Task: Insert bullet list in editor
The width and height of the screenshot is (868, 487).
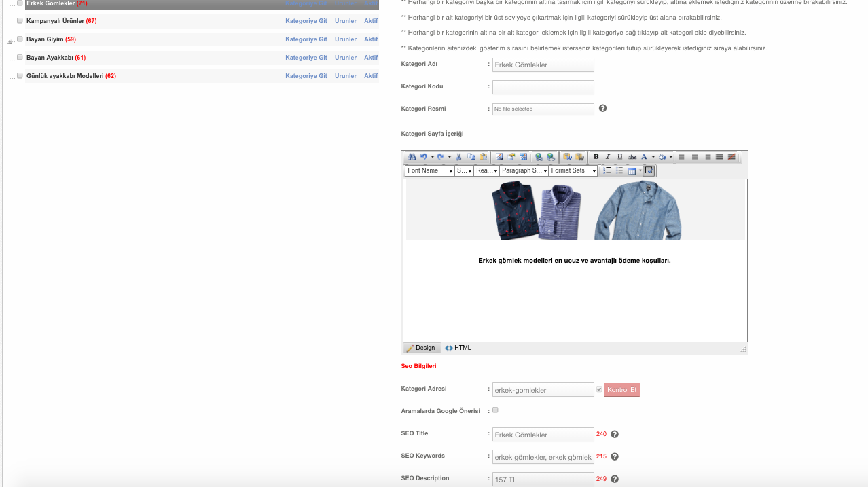Action: pos(619,170)
